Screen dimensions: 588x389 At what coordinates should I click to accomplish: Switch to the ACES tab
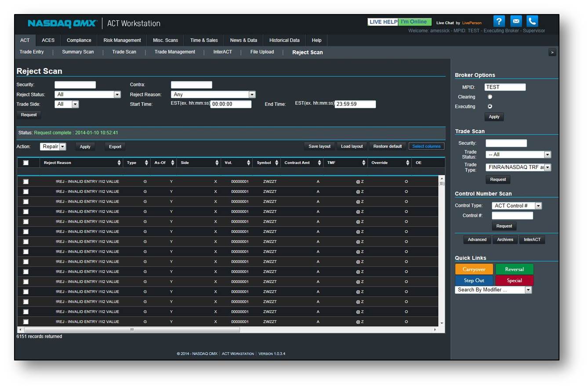pos(48,40)
